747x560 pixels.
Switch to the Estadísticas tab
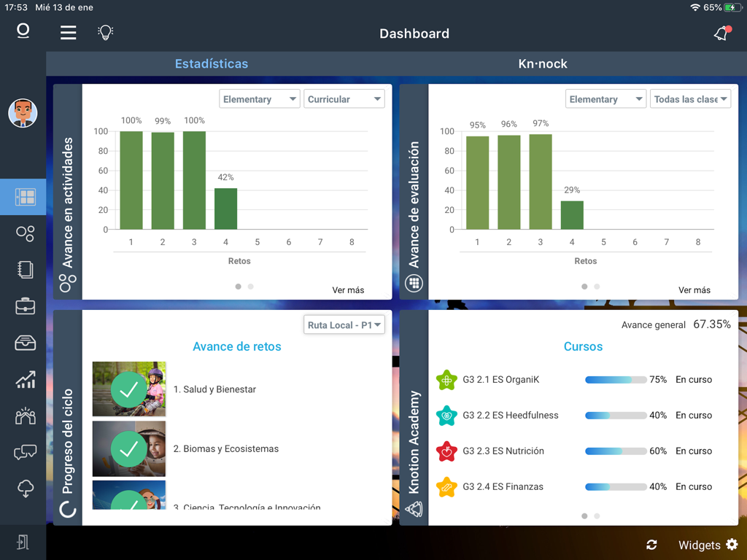pyautogui.click(x=212, y=63)
